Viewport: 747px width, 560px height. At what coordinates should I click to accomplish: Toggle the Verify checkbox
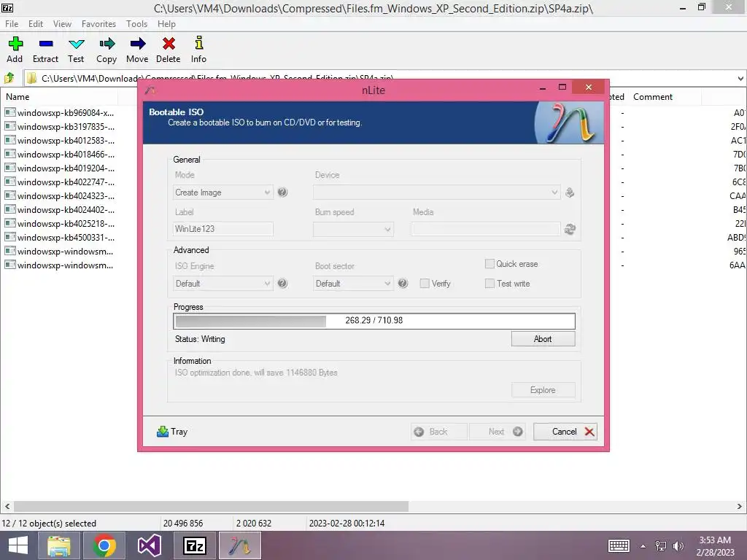coord(425,284)
